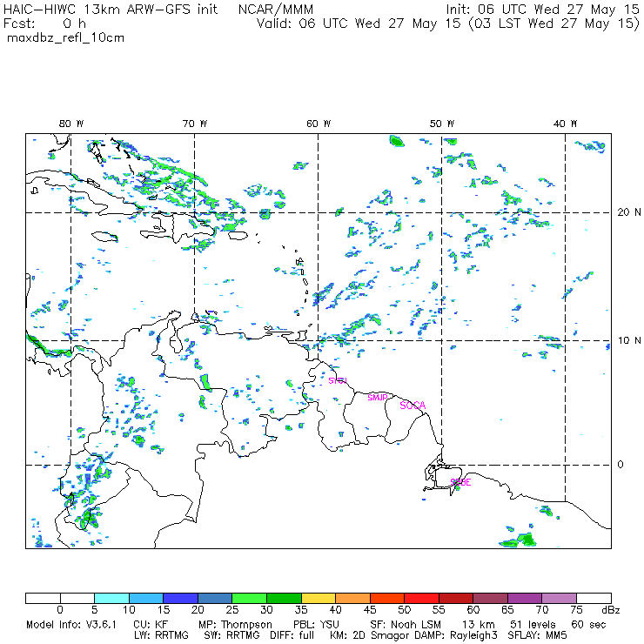Click the "20 N" latitude label

coord(629,212)
